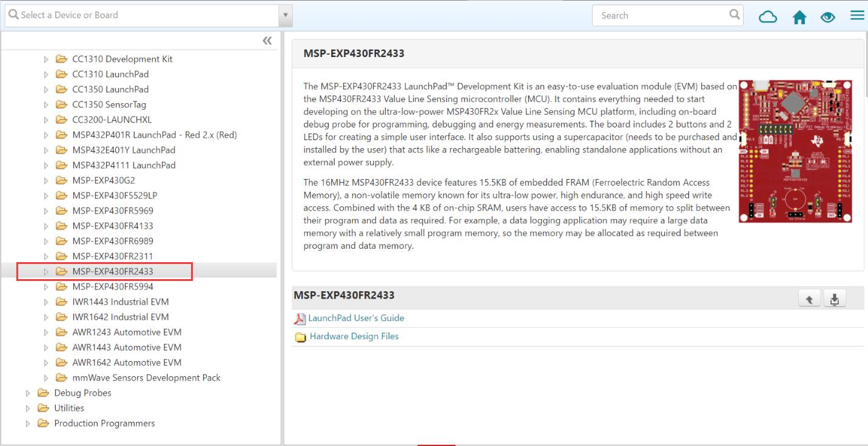Viewport: 868px width, 446px height.
Task: Click the Select a Device or Board field
Action: click(x=141, y=15)
